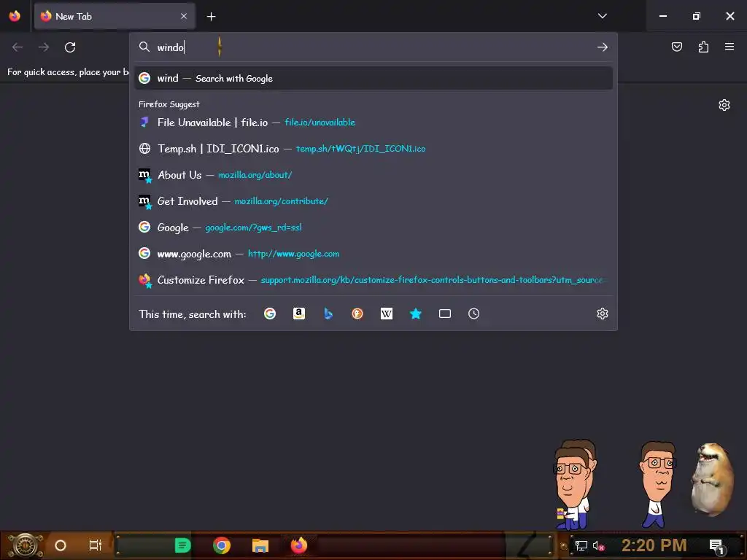Screen dimensions: 747x560
Task: Open Google gws_rd=ssl suggestion
Action: 373,227
